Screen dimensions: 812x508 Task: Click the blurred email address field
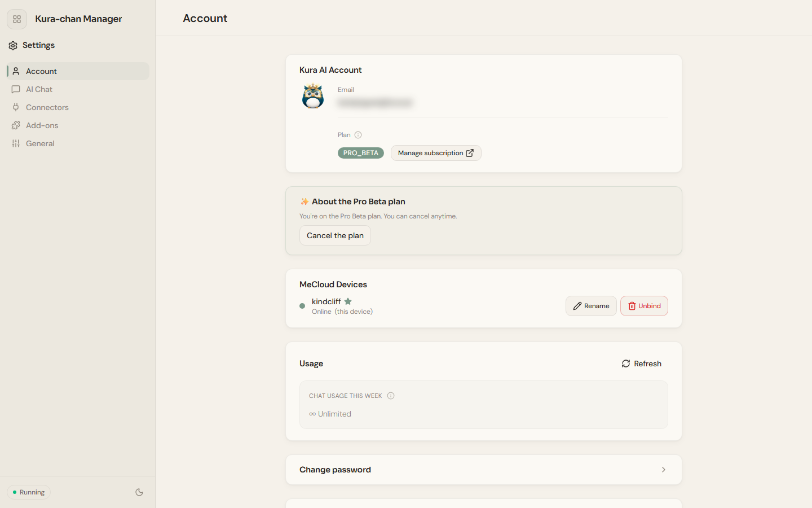click(376, 103)
